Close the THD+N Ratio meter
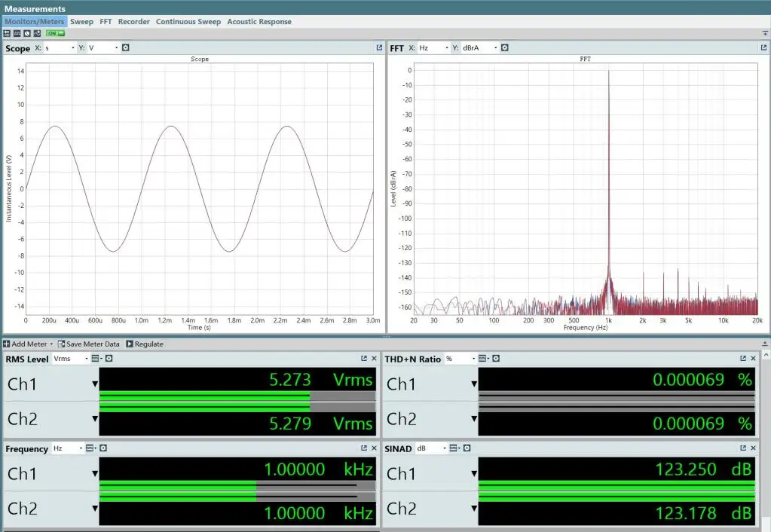The width and height of the screenshot is (771, 532). pos(754,359)
